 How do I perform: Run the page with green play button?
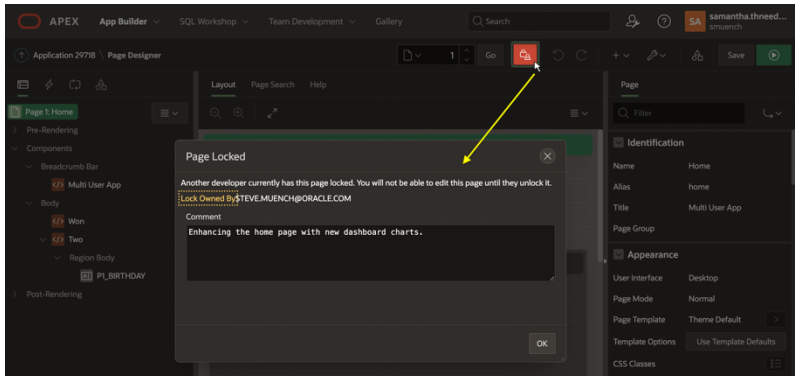point(774,55)
